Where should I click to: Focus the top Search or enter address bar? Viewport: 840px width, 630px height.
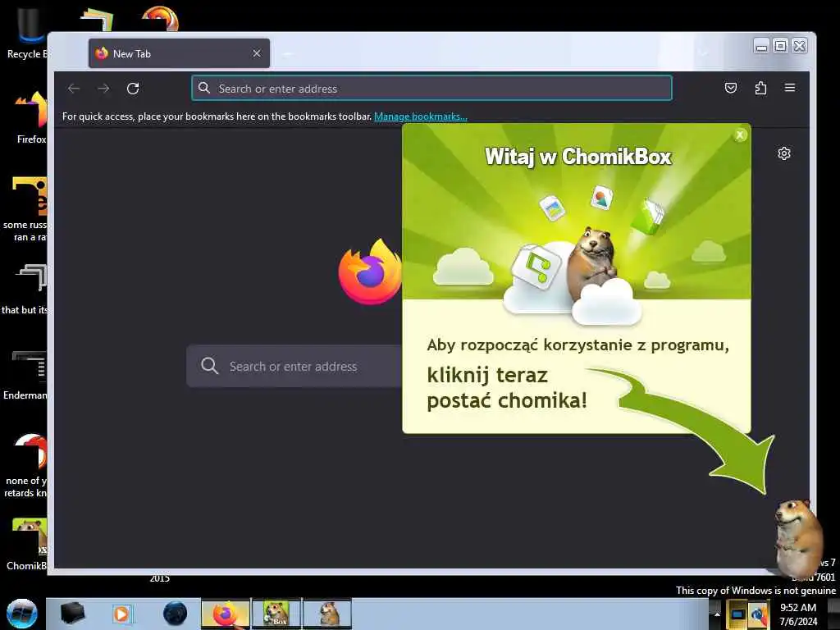[x=431, y=89]
